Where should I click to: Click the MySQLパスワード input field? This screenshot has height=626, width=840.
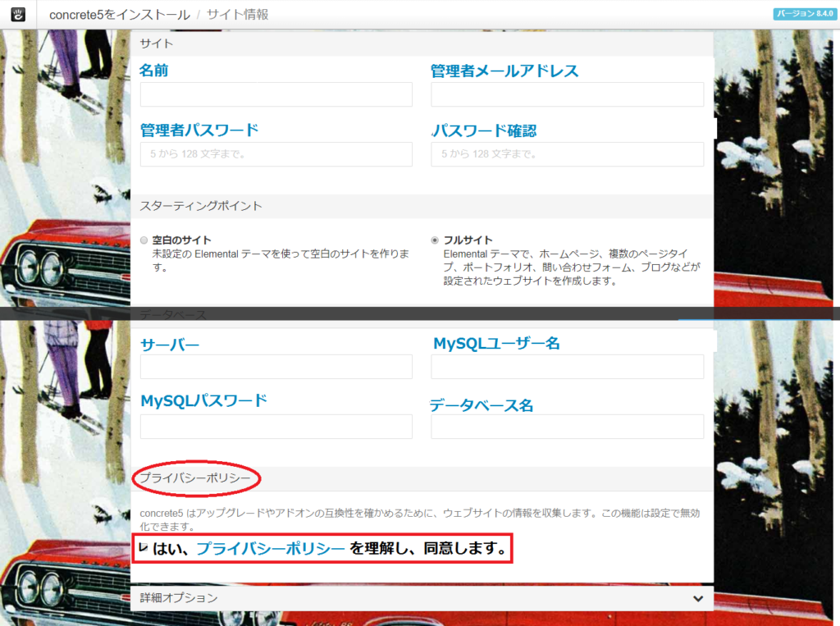[x=276, y=427]
